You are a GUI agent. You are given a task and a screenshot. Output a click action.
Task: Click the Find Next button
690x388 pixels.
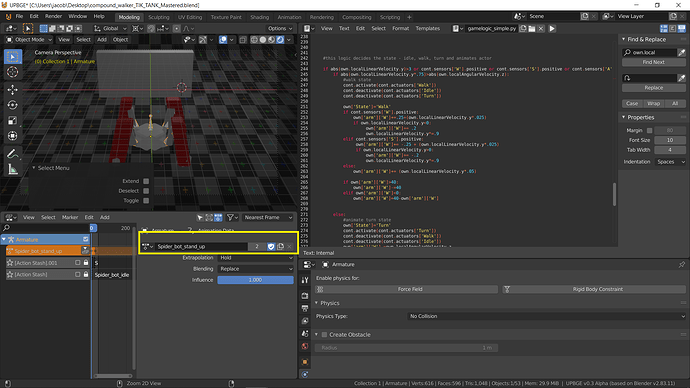(x=653, y=62)
